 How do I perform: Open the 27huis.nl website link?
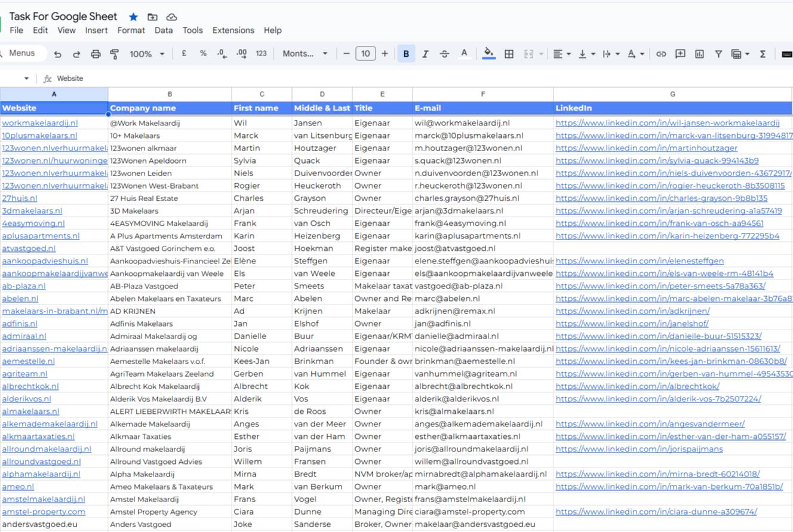coord(20,198)
